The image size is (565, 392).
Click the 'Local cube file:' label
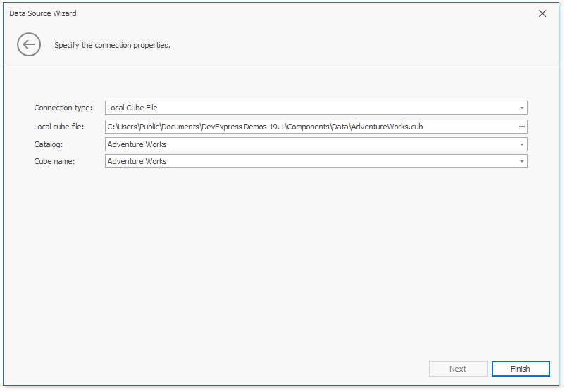tap(58, 127)
